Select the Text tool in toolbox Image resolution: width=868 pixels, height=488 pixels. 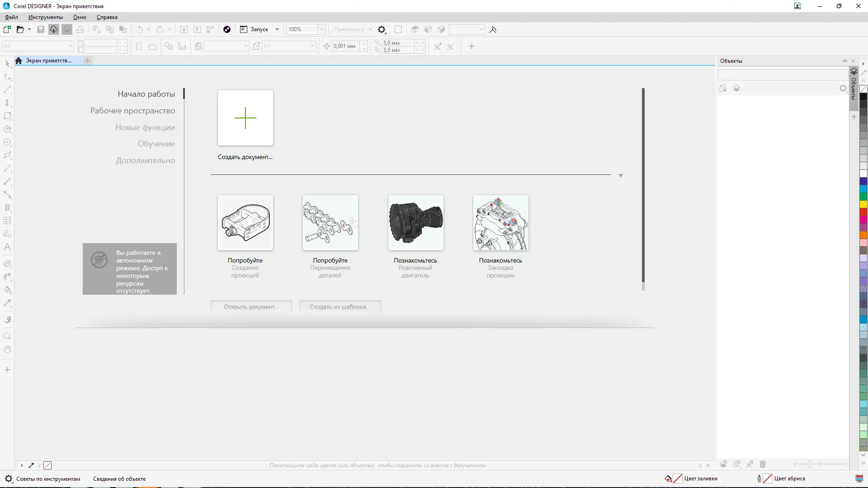click(x=7, y=247)
